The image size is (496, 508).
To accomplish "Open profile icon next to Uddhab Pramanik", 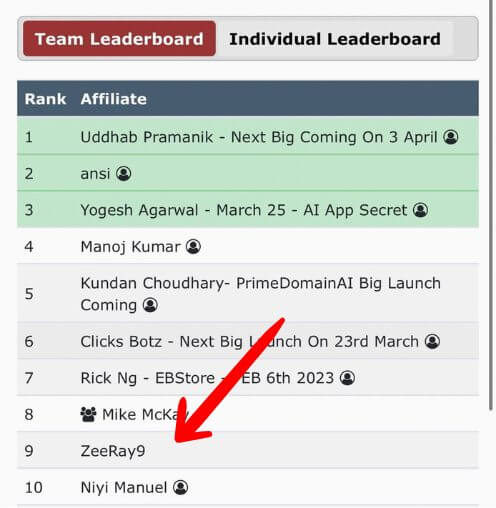I will click(451, 137).
